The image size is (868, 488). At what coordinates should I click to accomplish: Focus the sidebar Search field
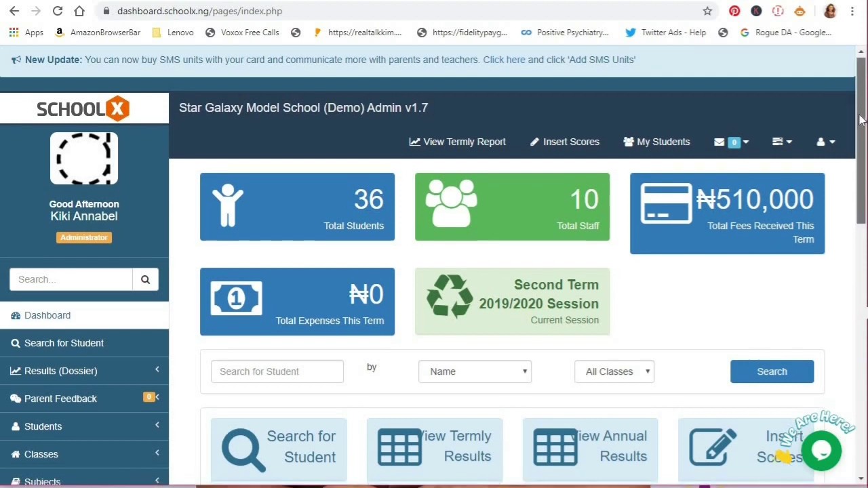71,279
